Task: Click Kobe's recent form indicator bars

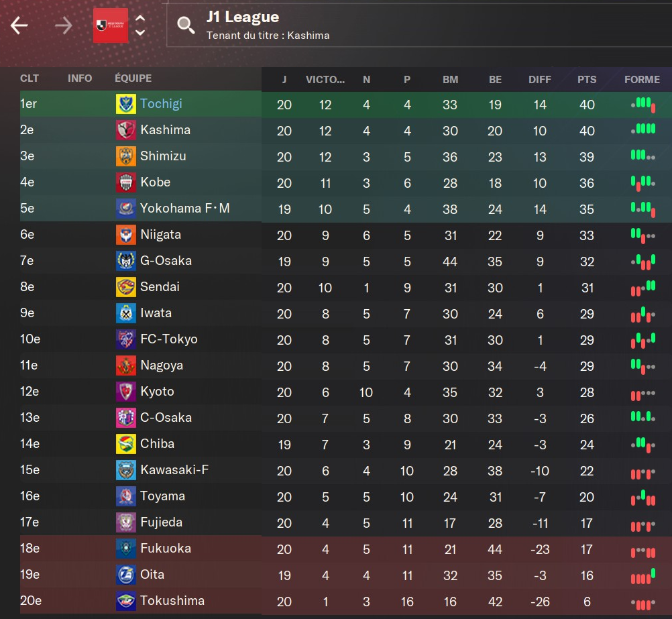Action: [x=642, y=182]
